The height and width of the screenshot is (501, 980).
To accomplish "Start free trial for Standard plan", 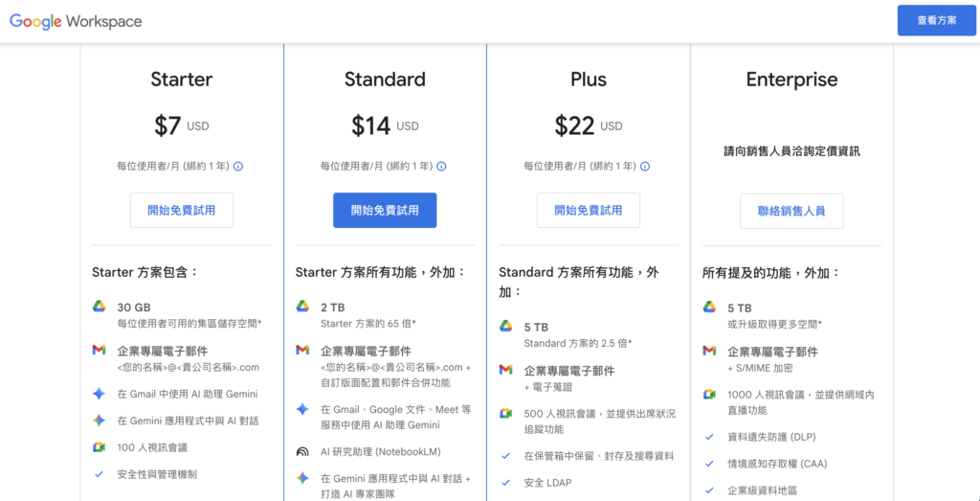I will (x=385, y=210).
